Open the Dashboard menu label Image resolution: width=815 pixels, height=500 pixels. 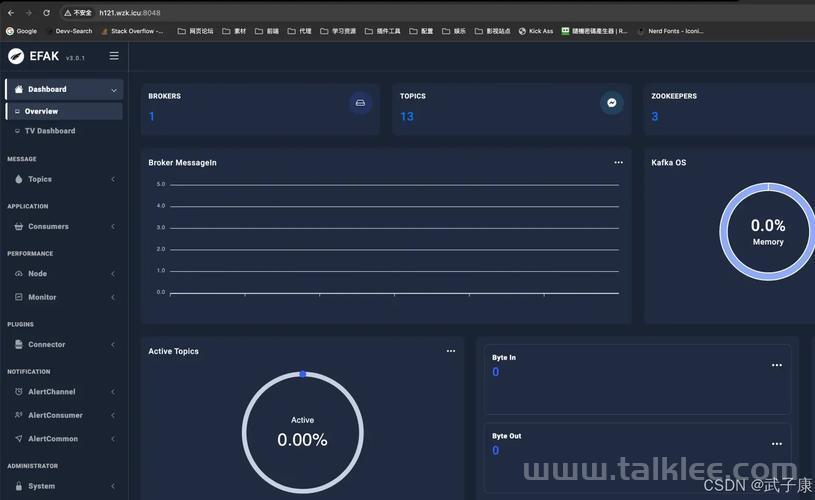(47, 89)
